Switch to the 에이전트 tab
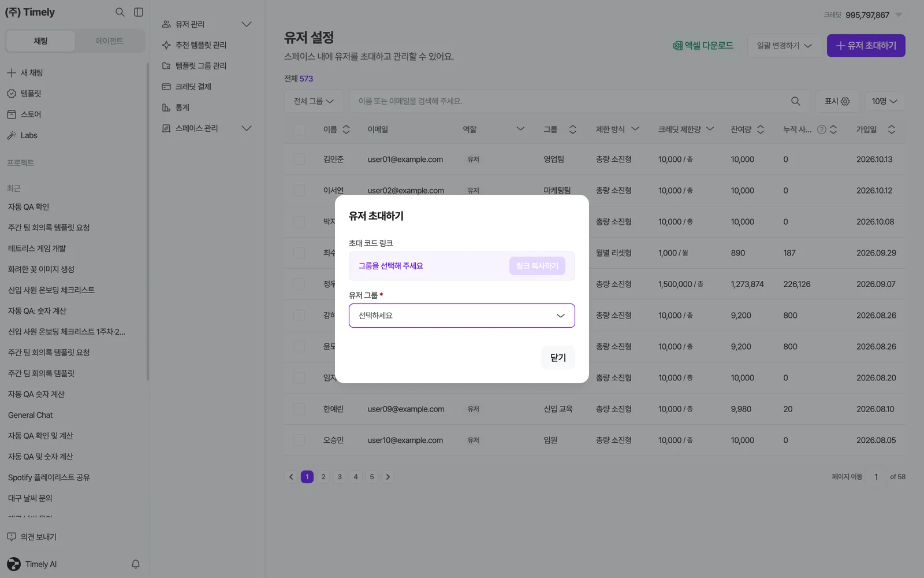This screenshot has height=578, width=924. pos(109,41)
